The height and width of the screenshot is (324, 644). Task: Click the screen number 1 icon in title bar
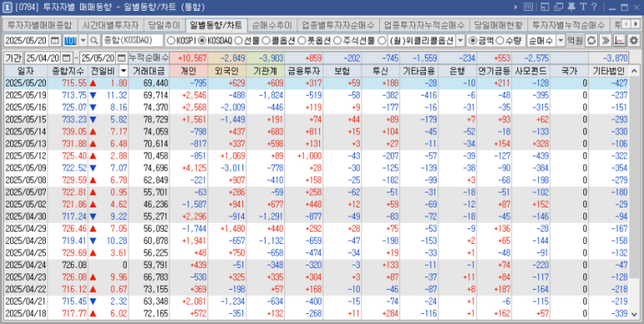point(6,7)
